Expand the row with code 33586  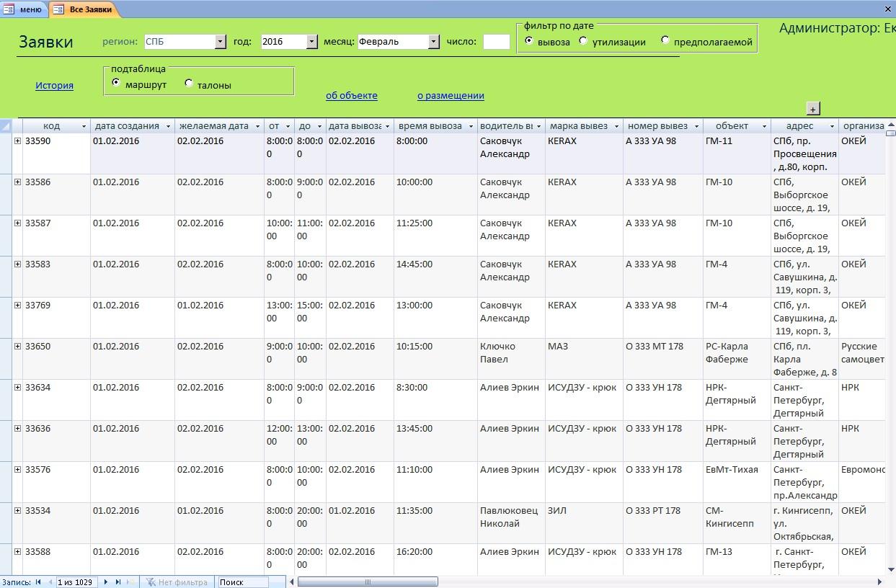point(17,182)
